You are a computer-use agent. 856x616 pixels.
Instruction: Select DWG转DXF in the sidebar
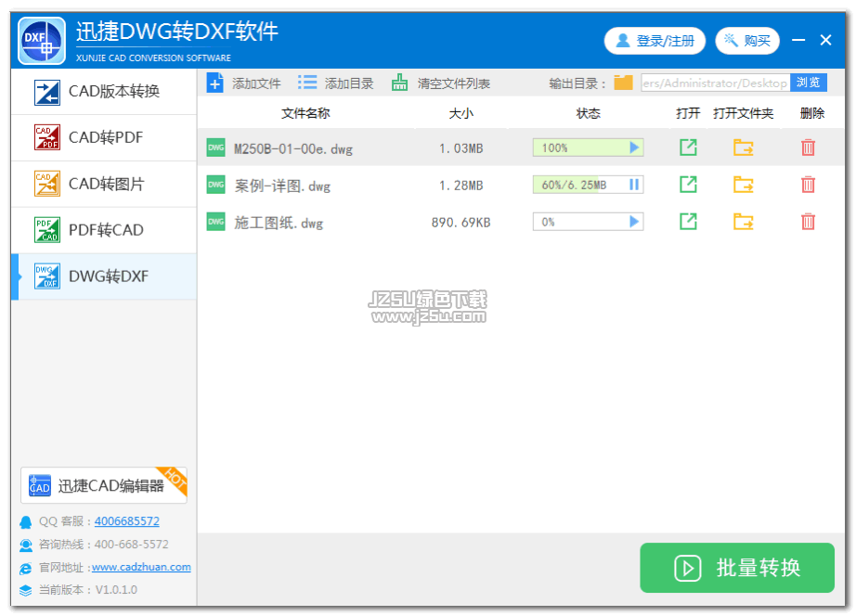[x=104, y=276]
